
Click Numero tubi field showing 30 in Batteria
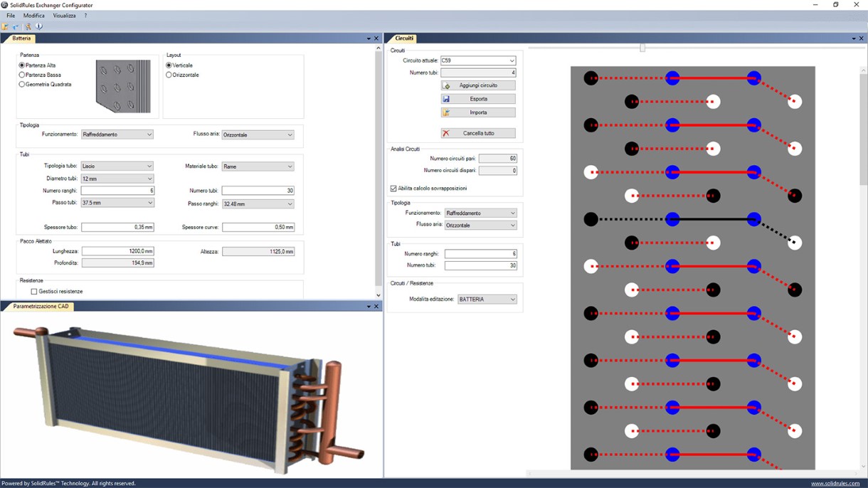point(258,191)
